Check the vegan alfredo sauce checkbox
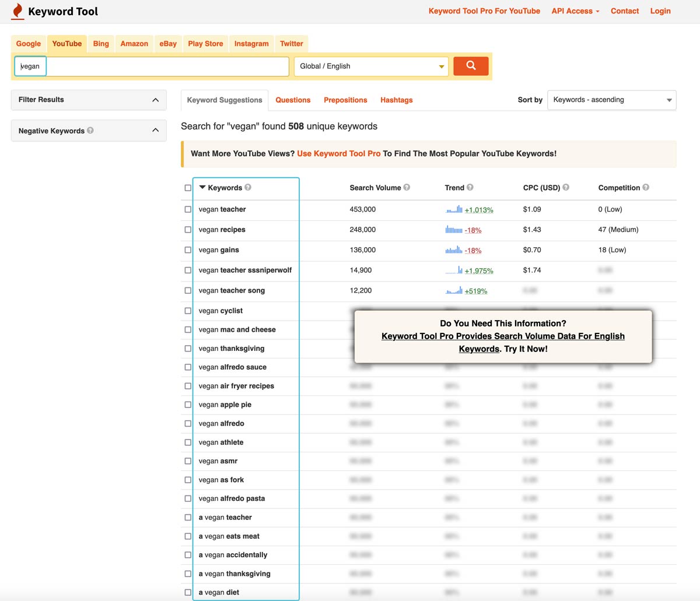 [188, 367]
